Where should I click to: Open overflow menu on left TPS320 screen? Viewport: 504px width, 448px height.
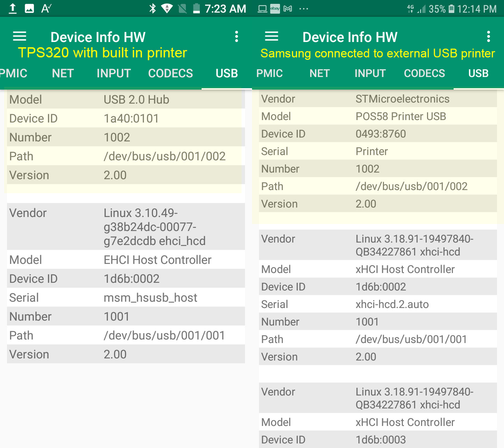click(x=237, y=36)
